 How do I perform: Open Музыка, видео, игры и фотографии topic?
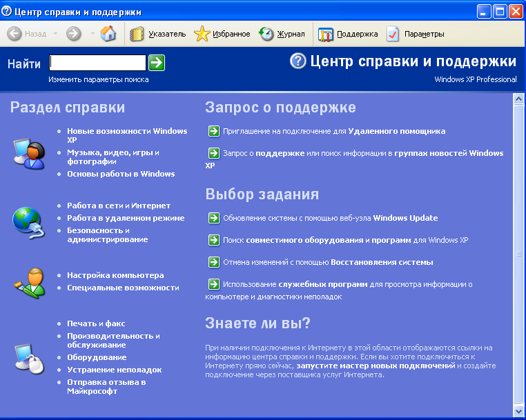pyautogui.click(x=113, y=157)
